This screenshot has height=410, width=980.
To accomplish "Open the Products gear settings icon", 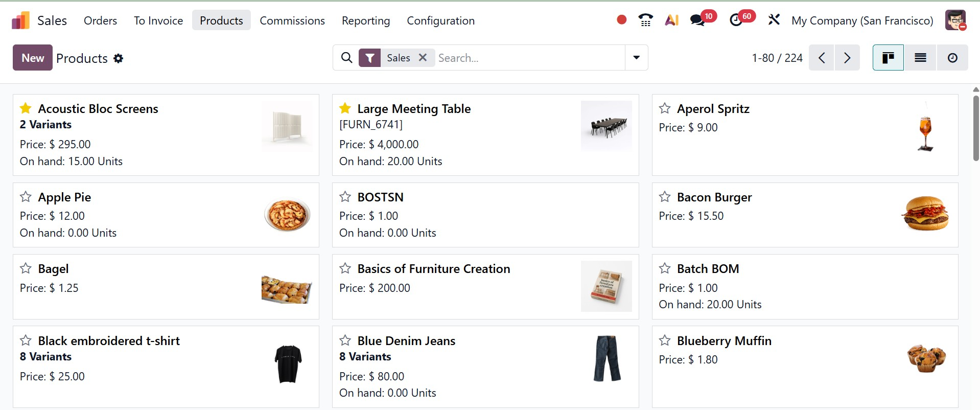I will pos(119,58).
